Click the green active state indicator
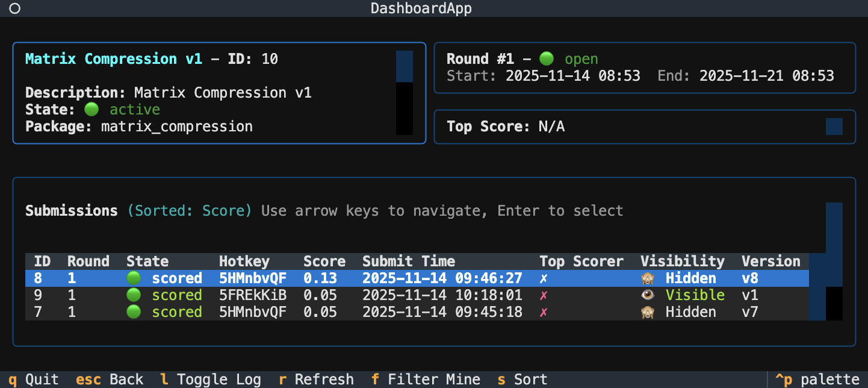Image resolution: width=868 pixels, height=388 pixels. tap(91, 110)
